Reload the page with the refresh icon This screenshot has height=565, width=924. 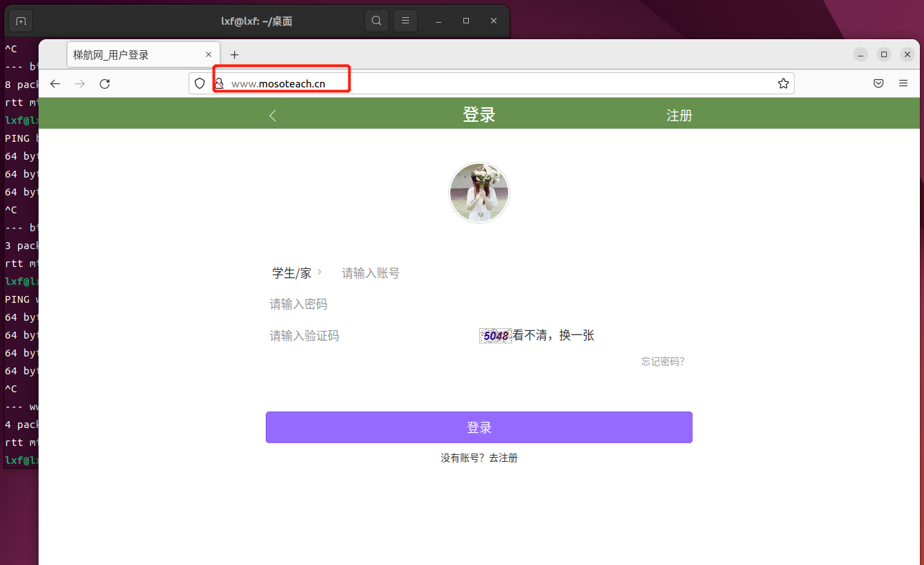[105, 83]
